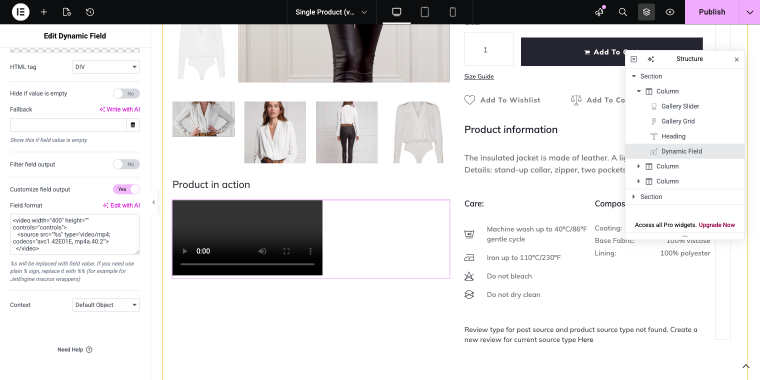Image resolution: width=760 pixels, height=380 pixels.
Task: Click the Need Help question mark icon
Action: tap(89, 349)
